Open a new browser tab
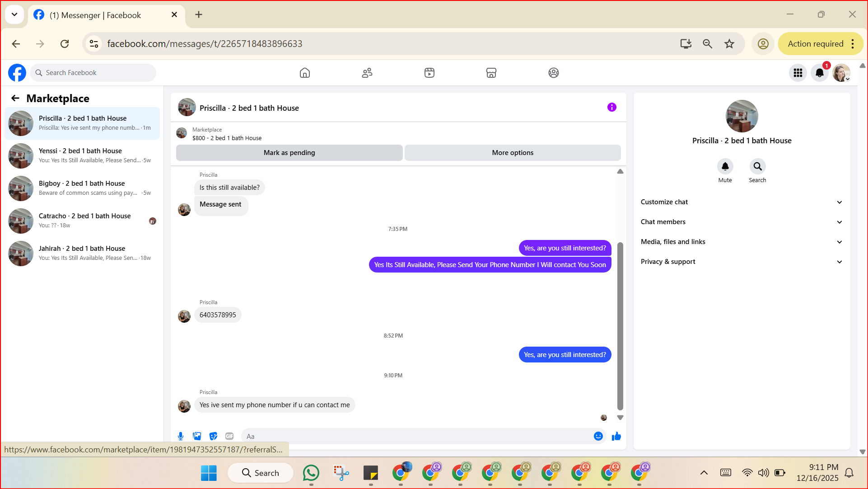 199,14
